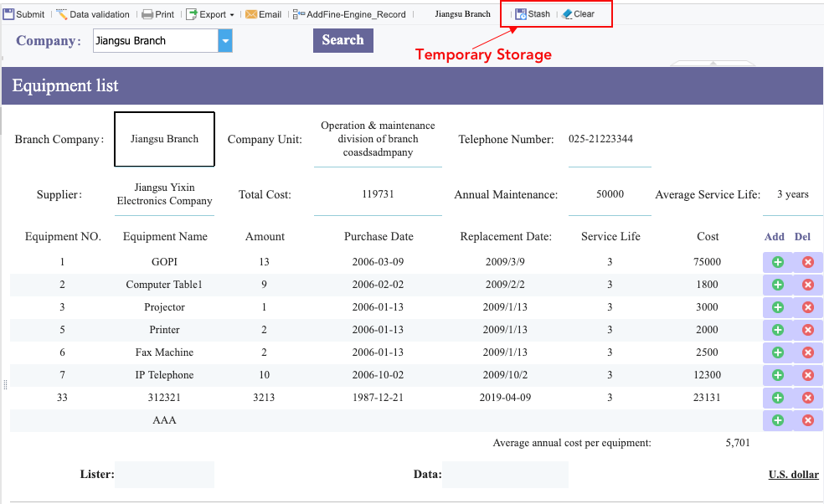The width and height of the screenshot is (824, 504).
Task: Delete the GOPI equipment row
Action: click(x=808, y=262)
